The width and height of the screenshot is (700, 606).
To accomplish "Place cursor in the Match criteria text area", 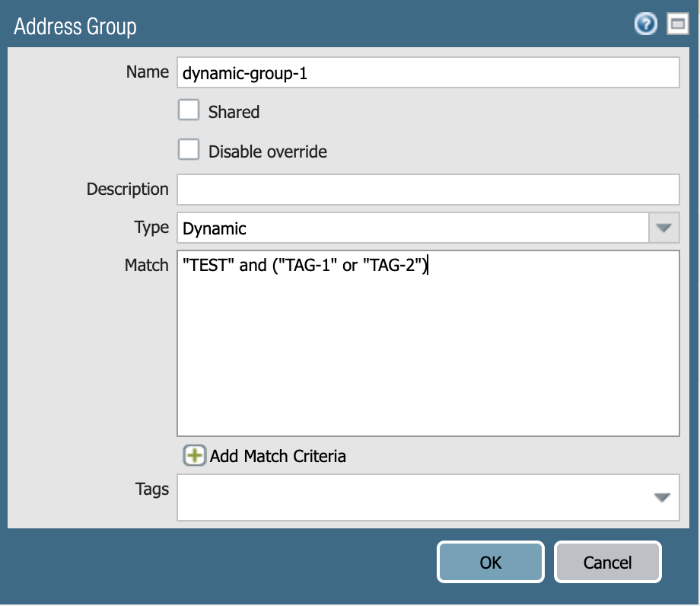I will click(428, 343).
